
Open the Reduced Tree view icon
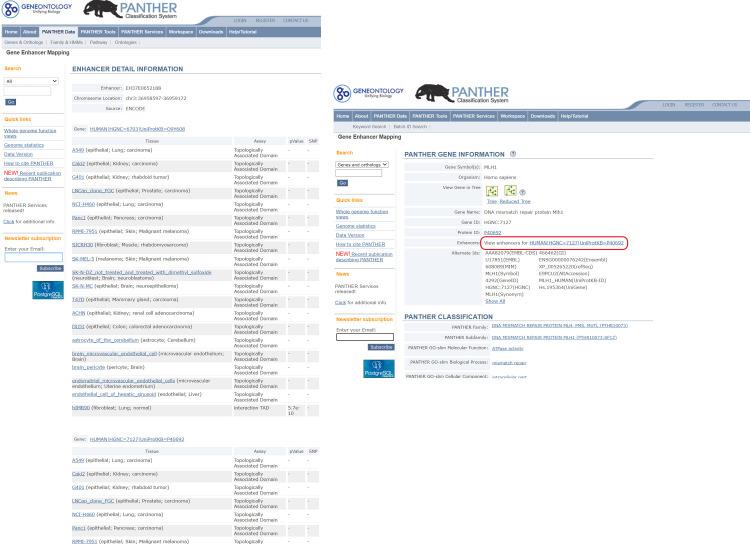click(x=510, y=191)
